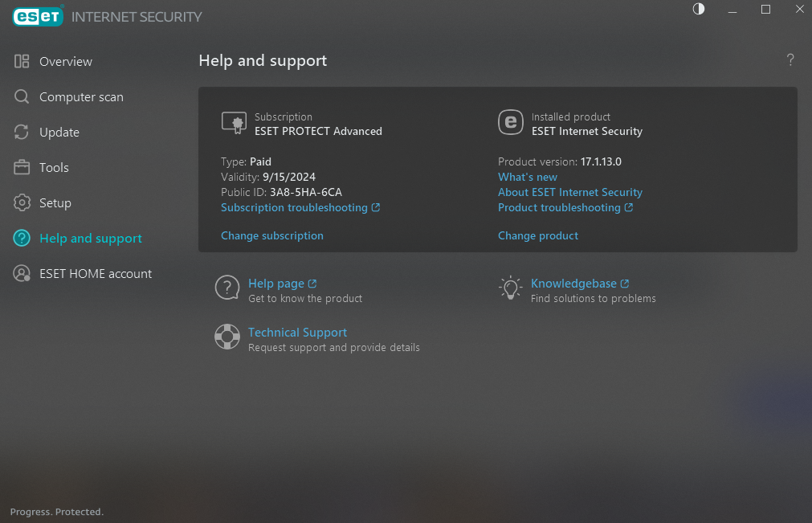The height and width of the screenshot is (523, 812).
Task: Click About ESET Internet Security
Action: [x=569, y=192]
